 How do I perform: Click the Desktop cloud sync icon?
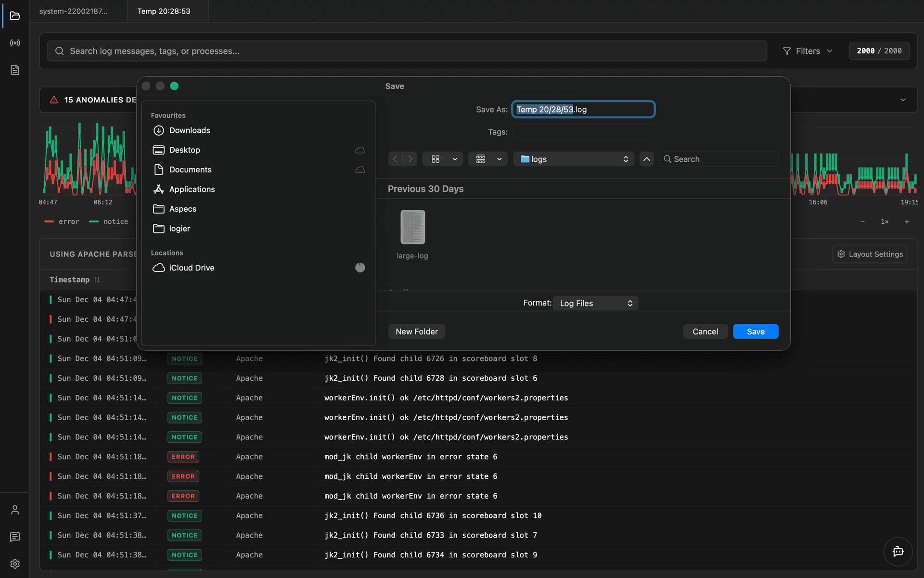click(360, 150)
